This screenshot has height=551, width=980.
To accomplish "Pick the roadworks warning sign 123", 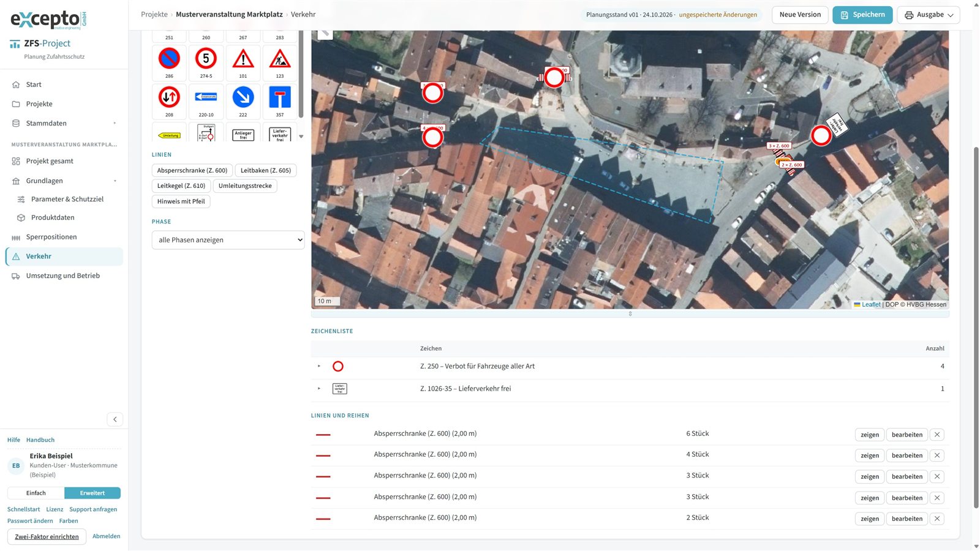I will coord(280,62).
